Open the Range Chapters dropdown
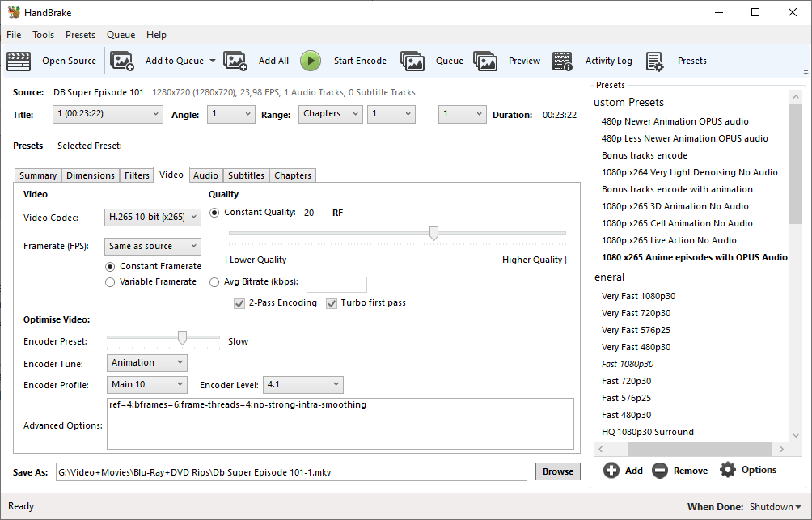Image resolution: width=812 pixels, height=520 pixels. pyautogui.click(x=331, y=114)
